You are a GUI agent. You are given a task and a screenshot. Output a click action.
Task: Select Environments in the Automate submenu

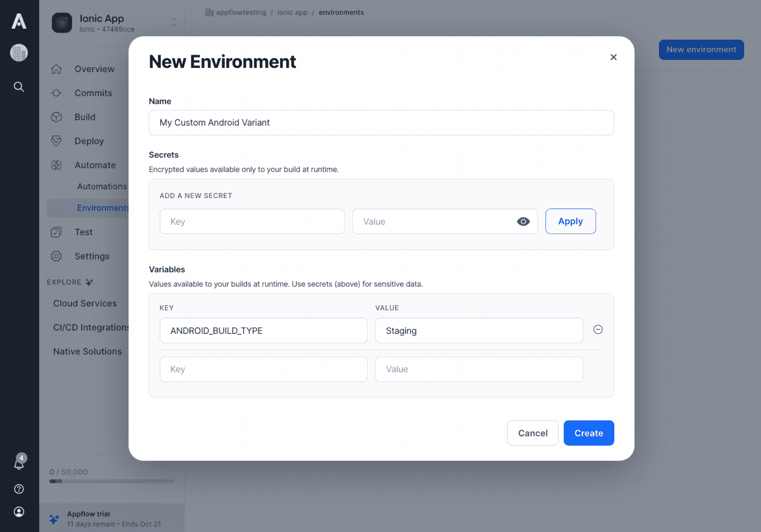click(x=103, y=208)
